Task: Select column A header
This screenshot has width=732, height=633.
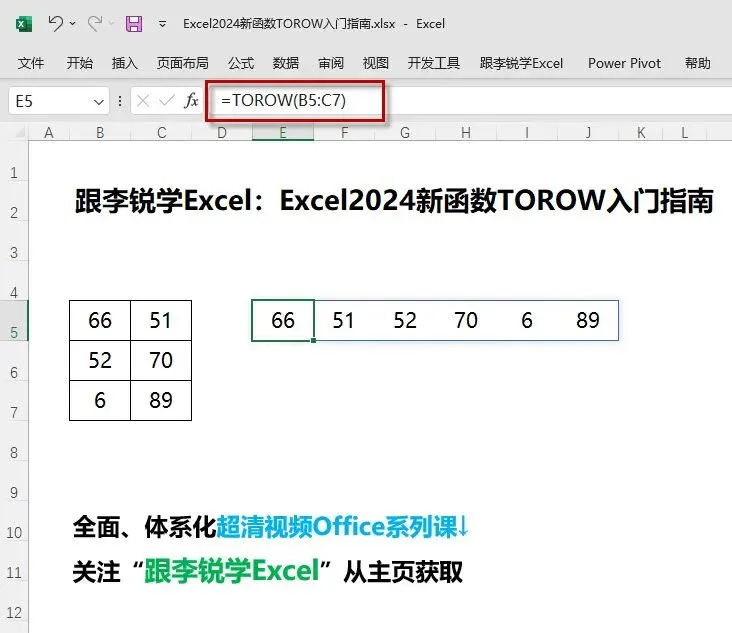Action: point(49,133)
